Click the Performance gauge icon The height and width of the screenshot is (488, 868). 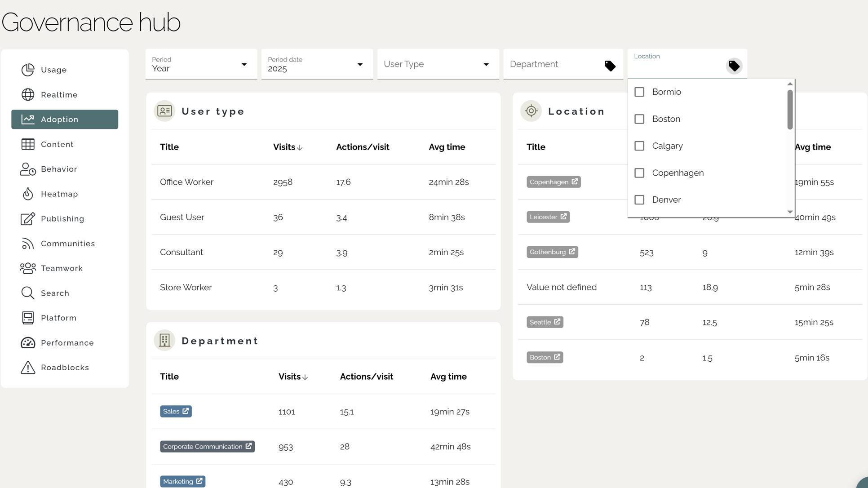tap(28, 342)
